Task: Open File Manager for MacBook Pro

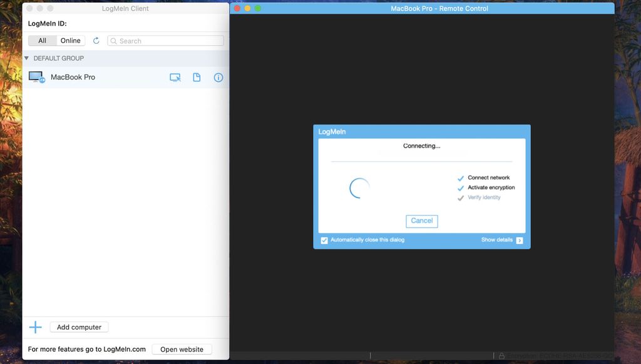Action: pyautogui.click(x=197, y=77)
